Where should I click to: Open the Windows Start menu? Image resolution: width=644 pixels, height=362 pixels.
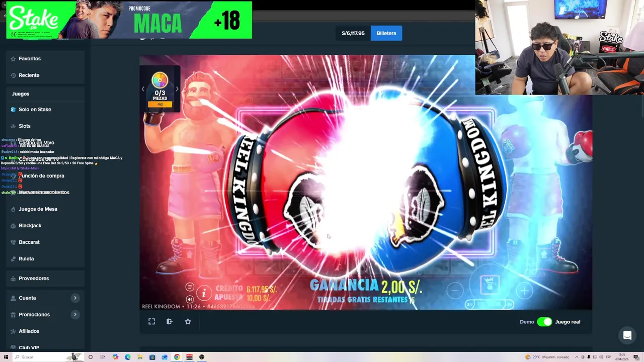6,357
